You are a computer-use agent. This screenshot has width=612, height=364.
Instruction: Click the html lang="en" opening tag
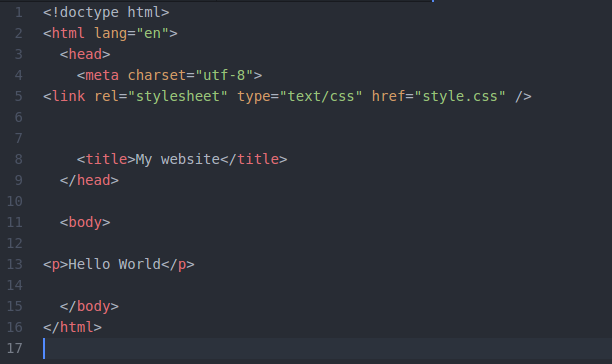110,34
